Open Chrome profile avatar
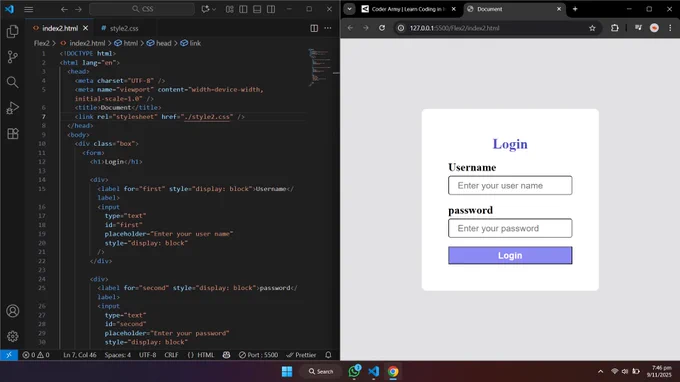The image size is (680, 382). click(x=654, y=28)
